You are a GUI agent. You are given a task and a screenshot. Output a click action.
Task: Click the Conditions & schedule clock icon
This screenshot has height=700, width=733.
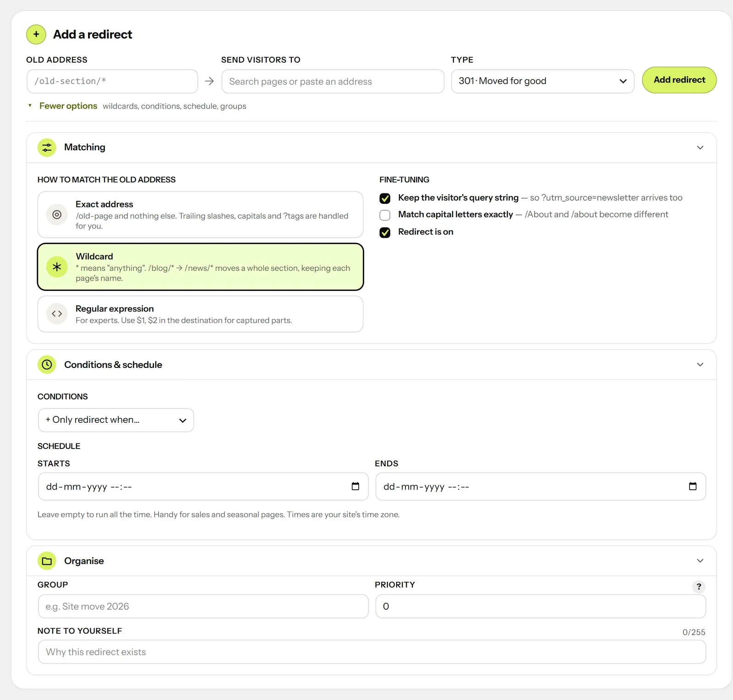[47, 365]
